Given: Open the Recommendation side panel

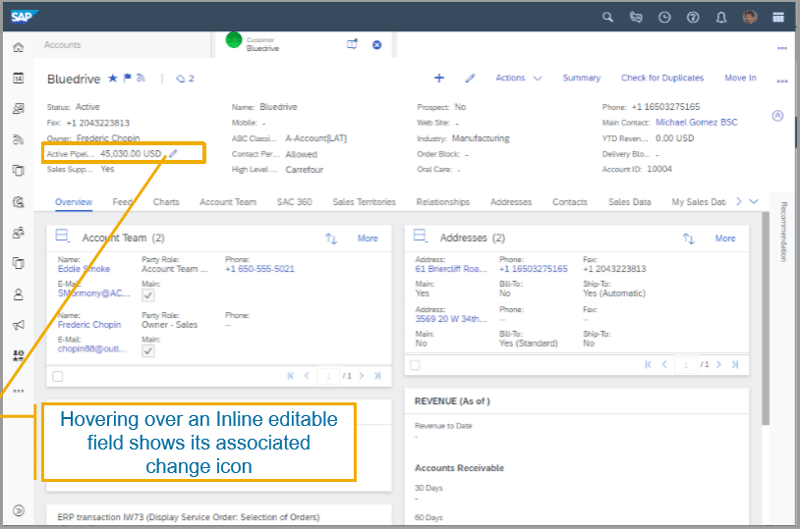Looking at the screenshot, I should coord(783,232).
